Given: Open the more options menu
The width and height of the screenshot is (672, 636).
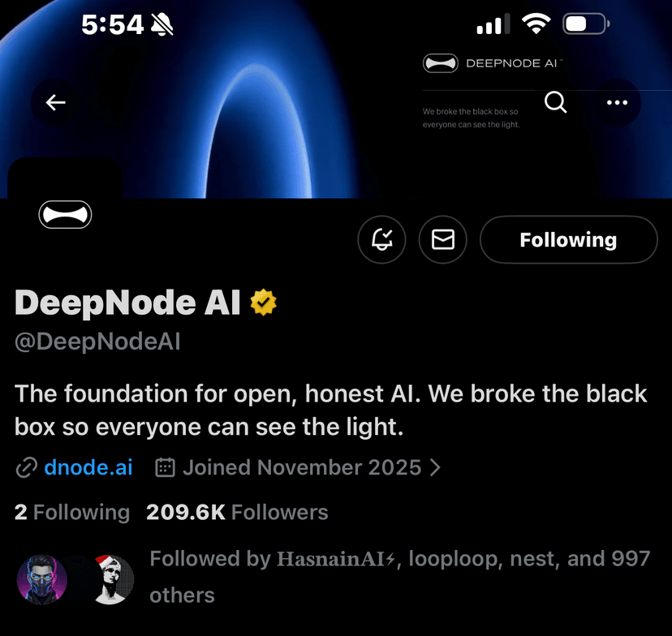Looking at the screenshot, I should (x=617, y=102).
